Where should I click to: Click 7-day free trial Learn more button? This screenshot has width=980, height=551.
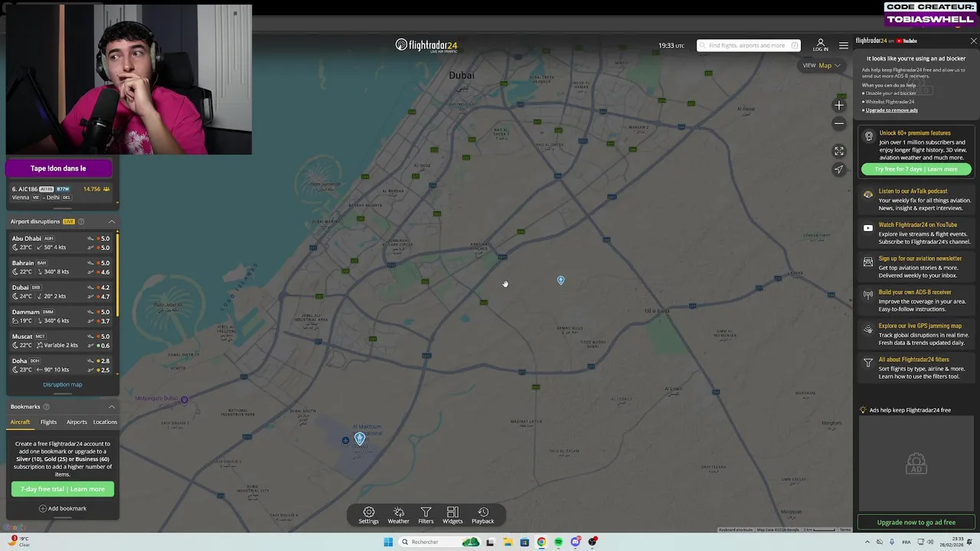click(x=63, y=489)
